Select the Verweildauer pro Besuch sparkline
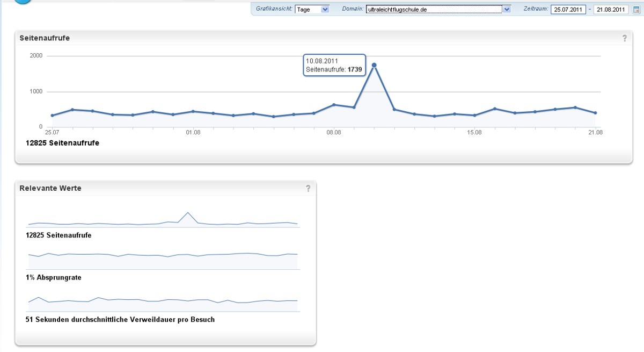 tap(163, 302)
